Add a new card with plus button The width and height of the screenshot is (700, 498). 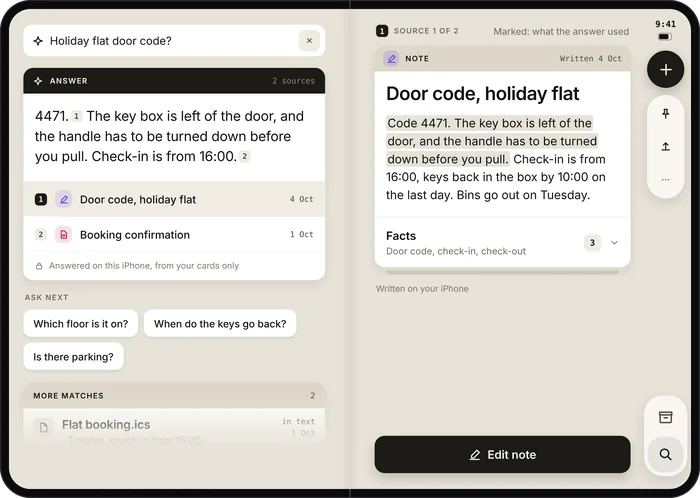coord(665,70)
